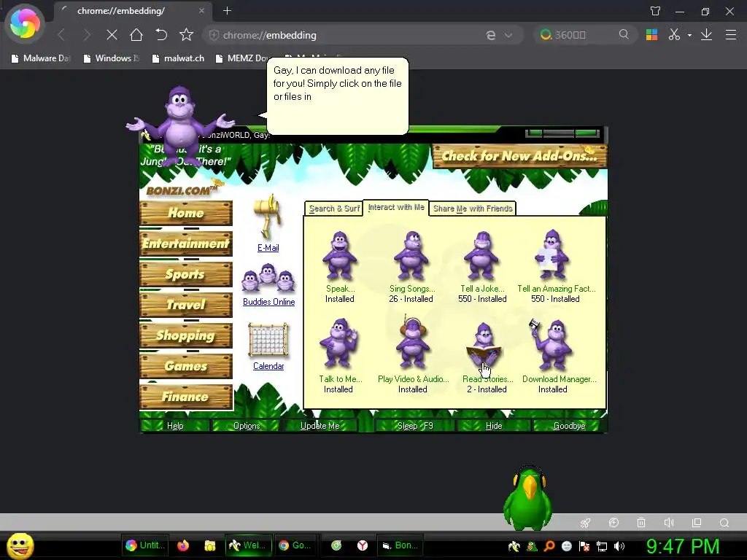
Task: Open the Sing Songs... Bonzi feature
Action: [411, 255]
